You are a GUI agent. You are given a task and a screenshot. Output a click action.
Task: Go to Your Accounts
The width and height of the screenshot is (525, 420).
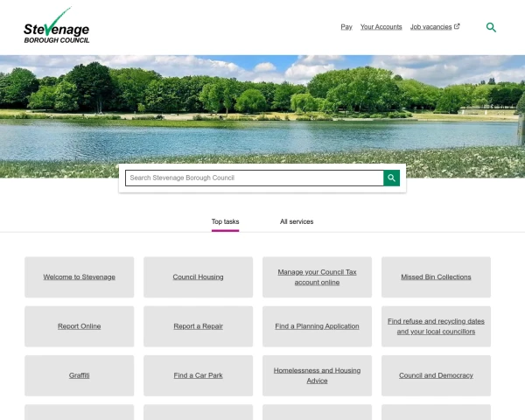(381, 27)
